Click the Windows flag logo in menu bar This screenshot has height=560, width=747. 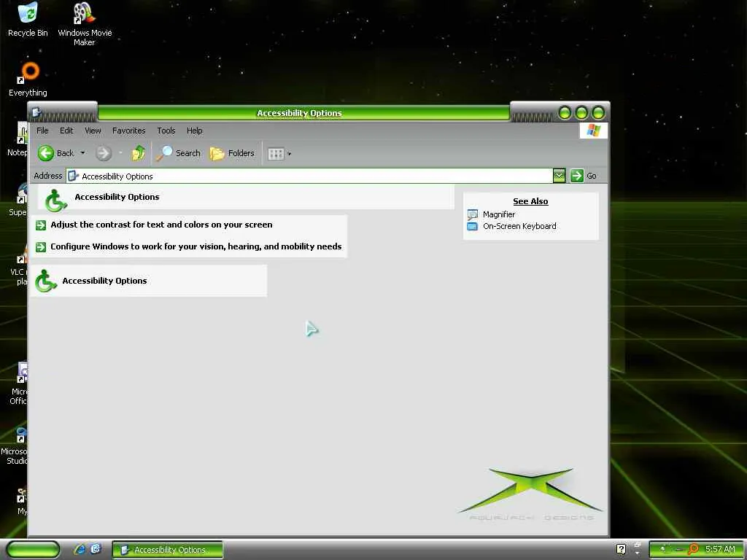pos(594,131)
